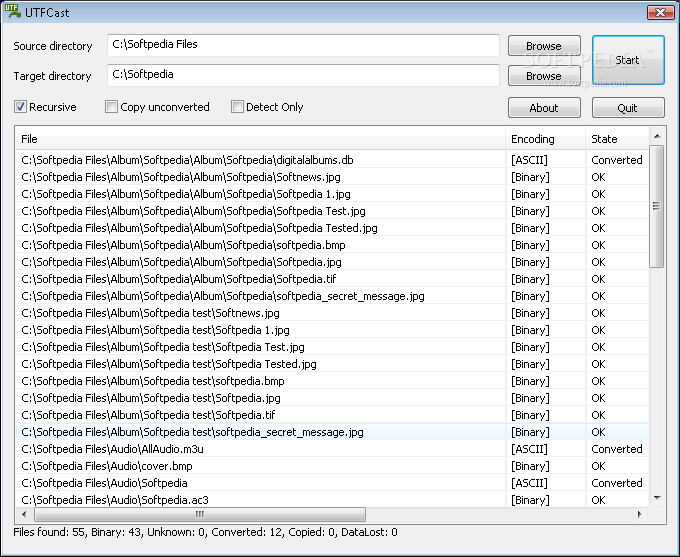
Task: Select Softpedia test\Softpedia Tested.jpg row
Action: click(332, 364)
